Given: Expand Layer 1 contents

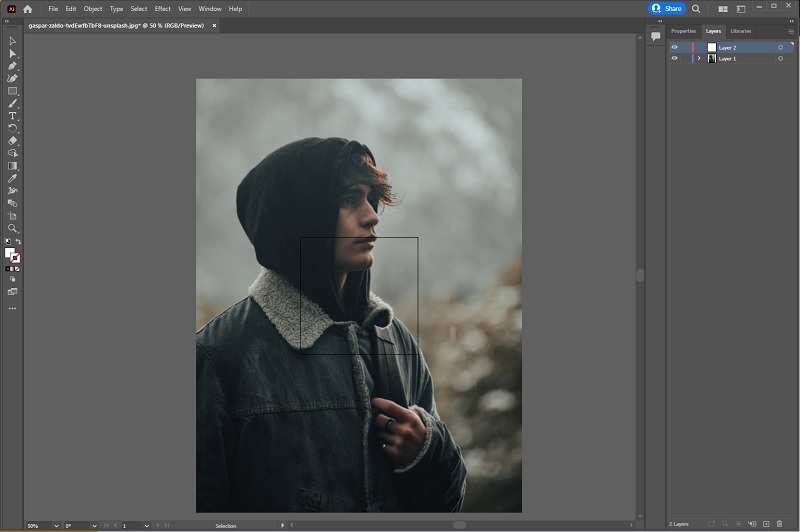Looking at the screenshot, I should pos(699,59).
